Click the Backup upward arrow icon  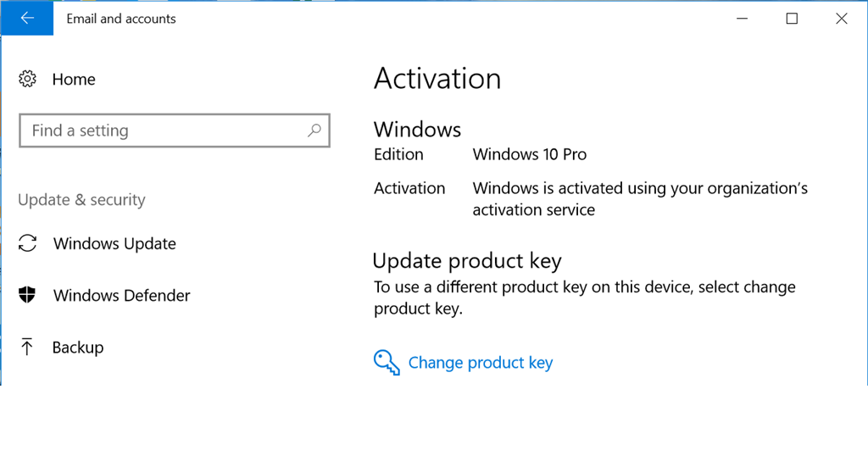[x=27, y=347]
